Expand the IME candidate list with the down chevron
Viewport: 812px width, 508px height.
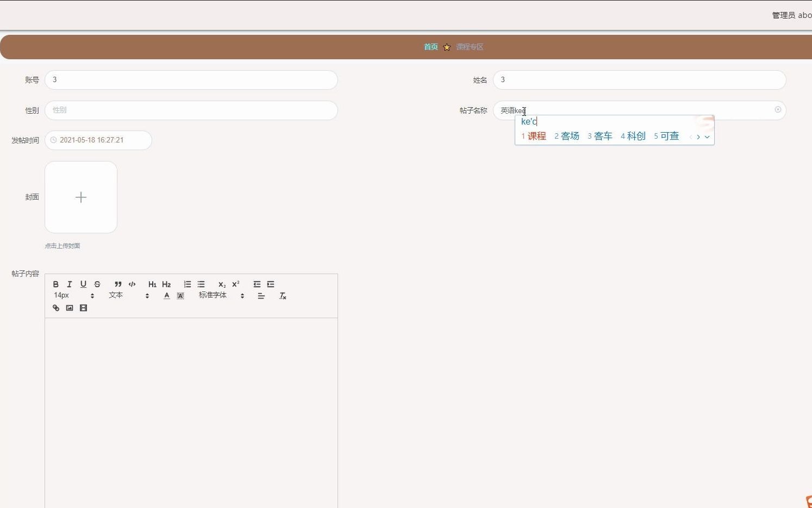point(707,137)
